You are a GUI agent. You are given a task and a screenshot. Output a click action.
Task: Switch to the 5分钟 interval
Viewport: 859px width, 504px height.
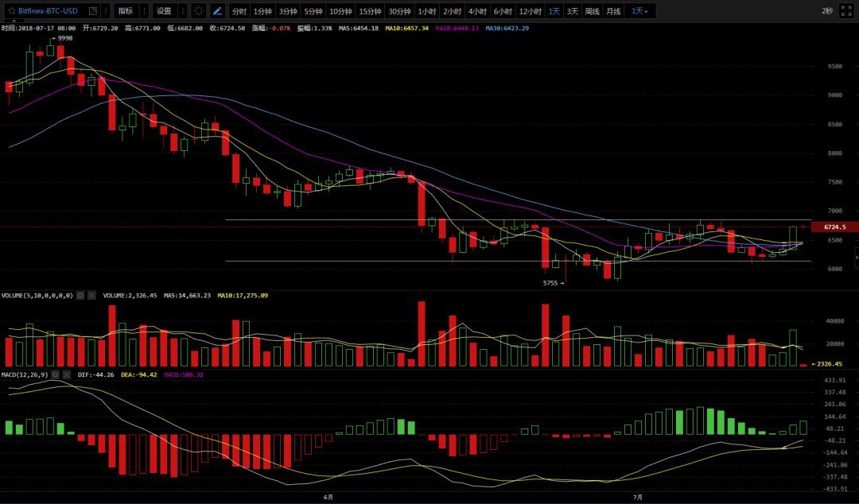click(313, 11)
